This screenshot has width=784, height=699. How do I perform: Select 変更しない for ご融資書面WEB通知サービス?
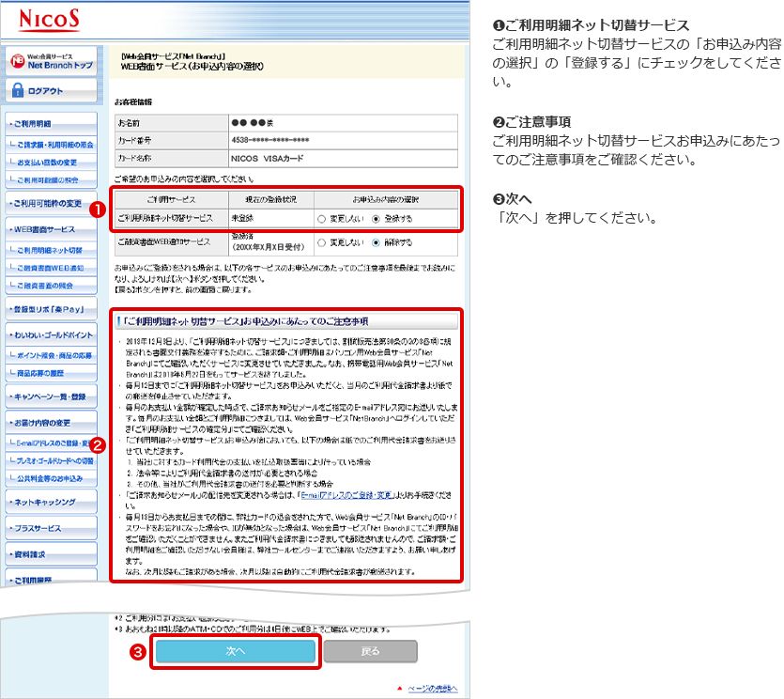(323, 241)
